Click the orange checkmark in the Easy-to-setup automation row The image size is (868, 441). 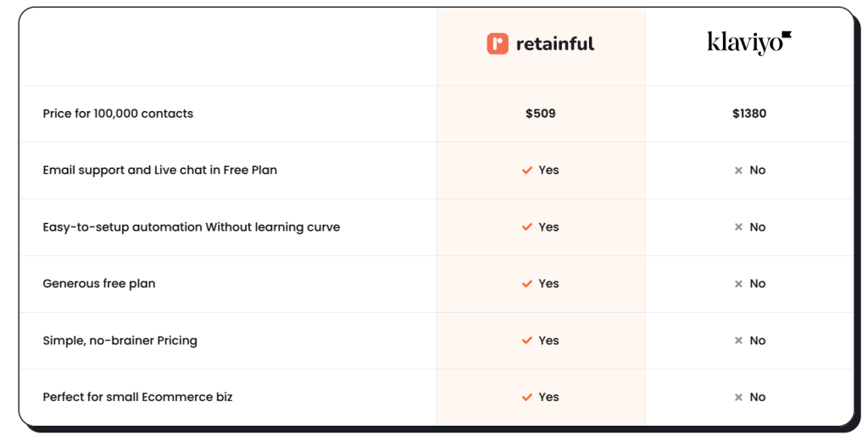pos(527,227)
